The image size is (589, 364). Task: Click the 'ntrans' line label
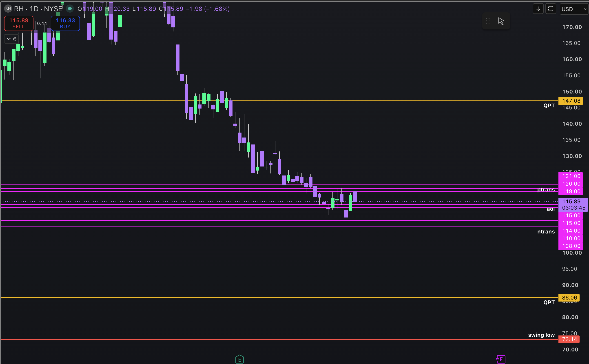coord(546,232)
